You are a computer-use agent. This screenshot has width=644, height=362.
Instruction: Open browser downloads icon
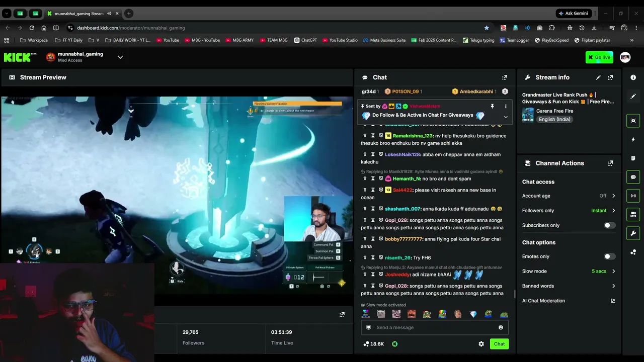pos(594,28)
